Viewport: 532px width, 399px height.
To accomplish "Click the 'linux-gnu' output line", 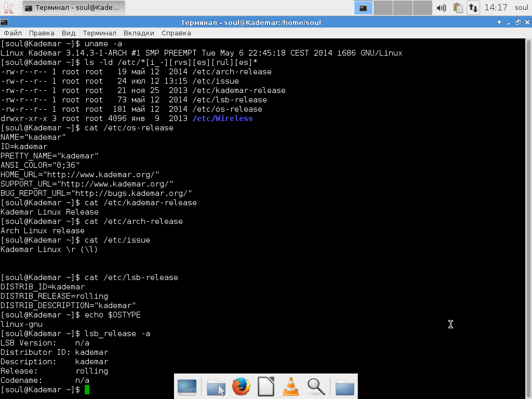I will (21, 324).
